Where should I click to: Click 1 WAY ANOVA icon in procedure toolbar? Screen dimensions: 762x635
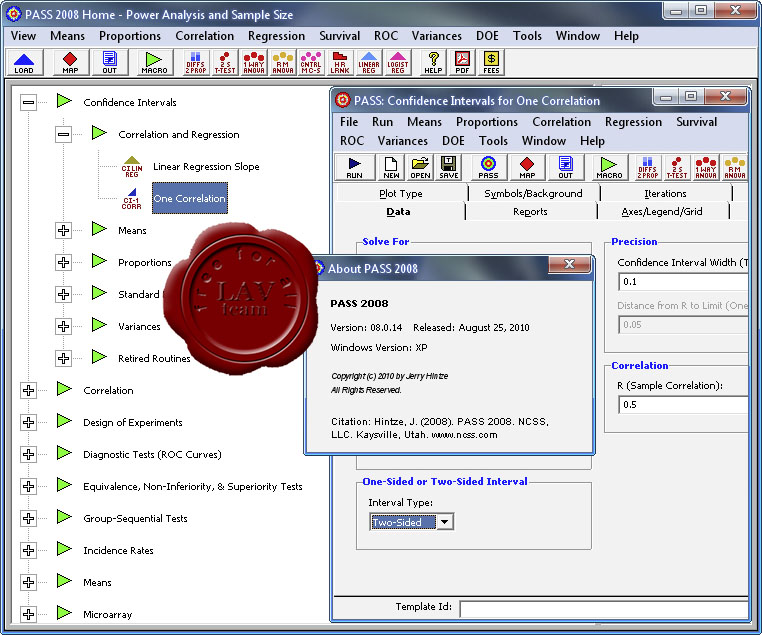point(706,168)
